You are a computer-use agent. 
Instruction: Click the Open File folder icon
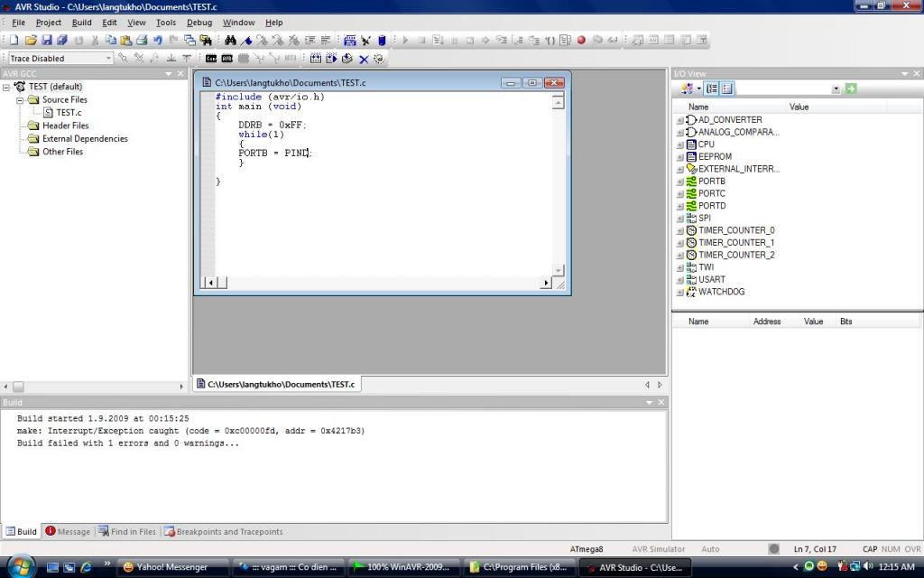[x=31, y=41]
